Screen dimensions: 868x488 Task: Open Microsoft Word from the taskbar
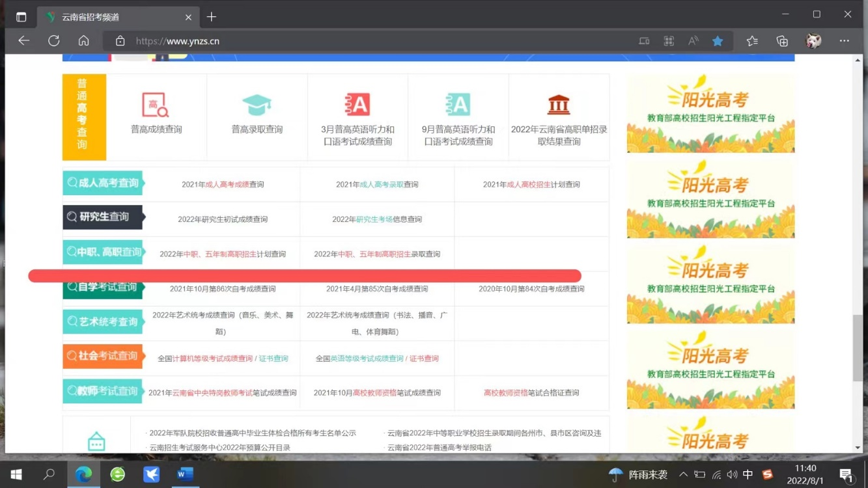[x=185, y=474]
